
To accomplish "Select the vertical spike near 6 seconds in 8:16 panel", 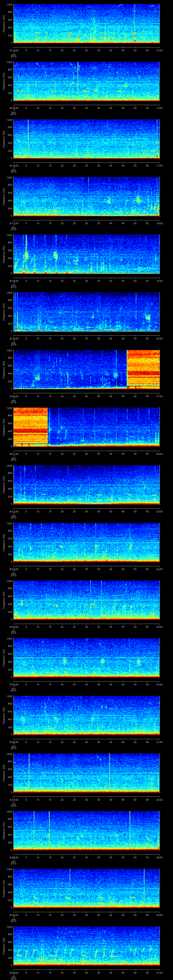I will point(28,137).
